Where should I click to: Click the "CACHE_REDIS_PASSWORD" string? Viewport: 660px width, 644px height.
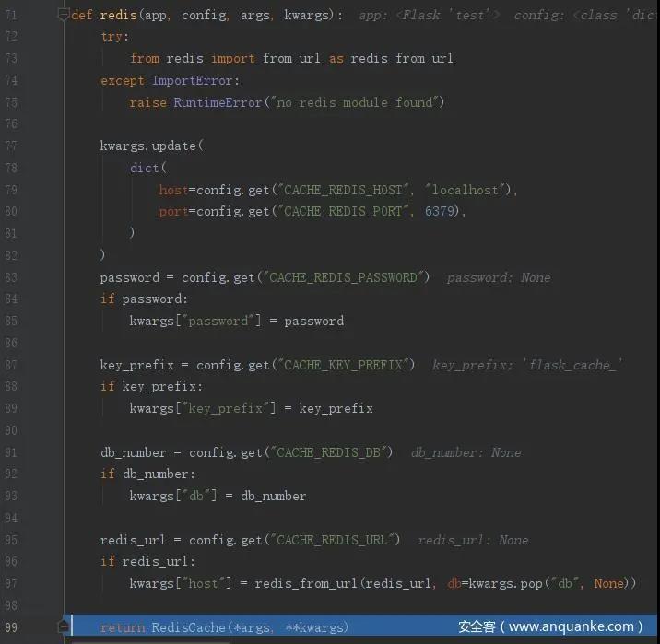[343, 277]
